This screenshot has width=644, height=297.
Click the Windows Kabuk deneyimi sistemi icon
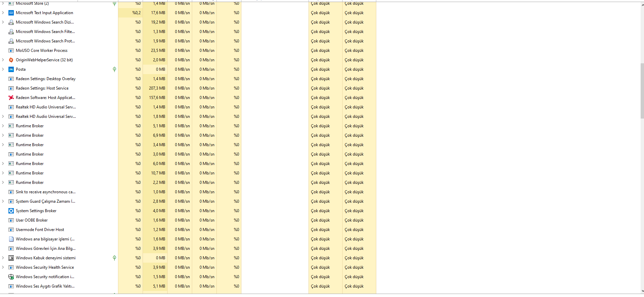click(11, 258)
